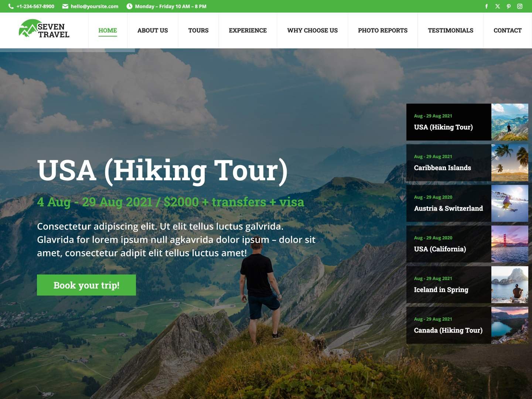
Task: Choose the USA (California) slide item
Action: tap(467, 244)
